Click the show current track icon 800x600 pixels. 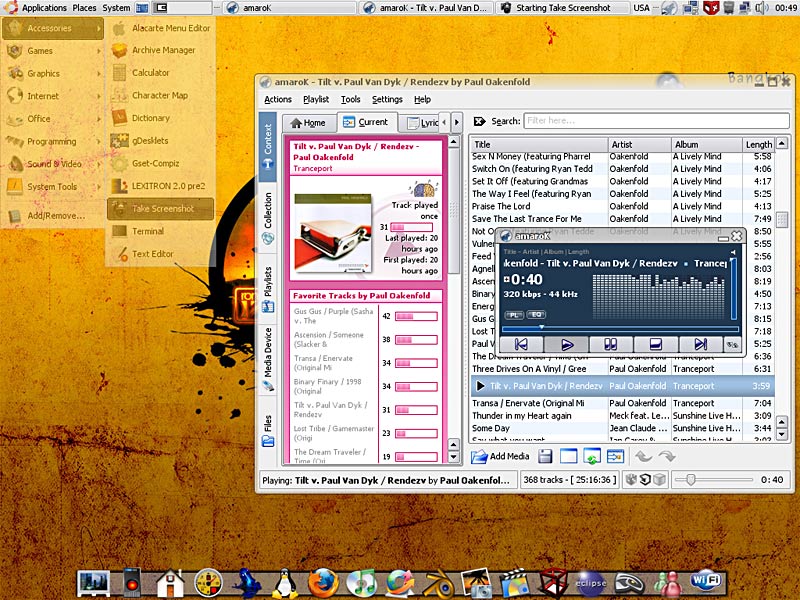pos(615,456)
